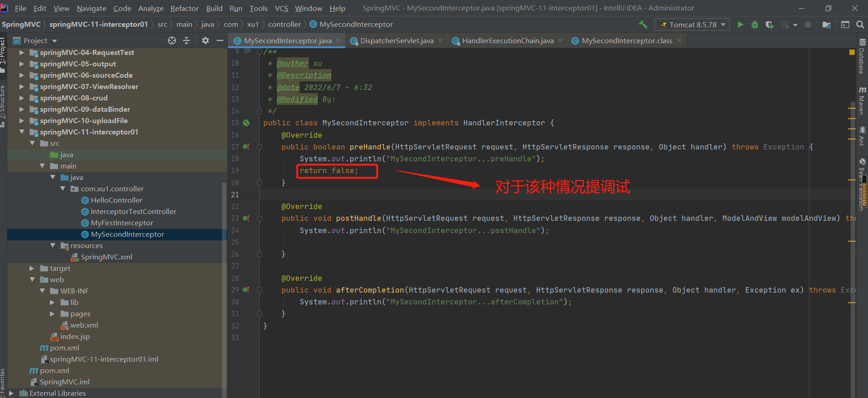Open Project Structure toolbar icon
Viewport: 868px width, 398px height.
[827, 25]
